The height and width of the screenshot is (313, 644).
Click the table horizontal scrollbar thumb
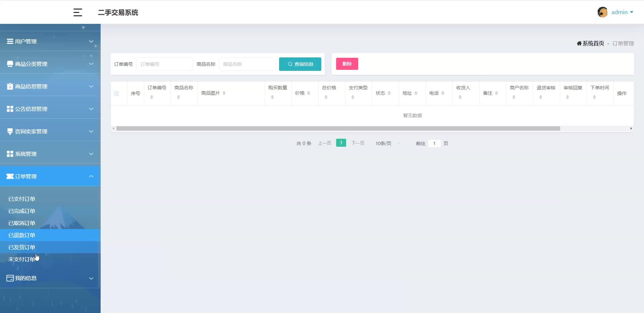338,129
